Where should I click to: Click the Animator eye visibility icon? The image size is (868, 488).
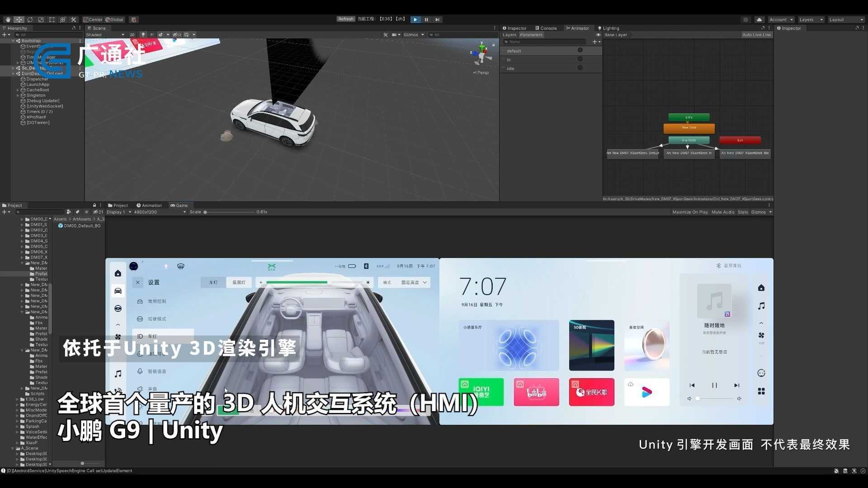click(598, 35)
